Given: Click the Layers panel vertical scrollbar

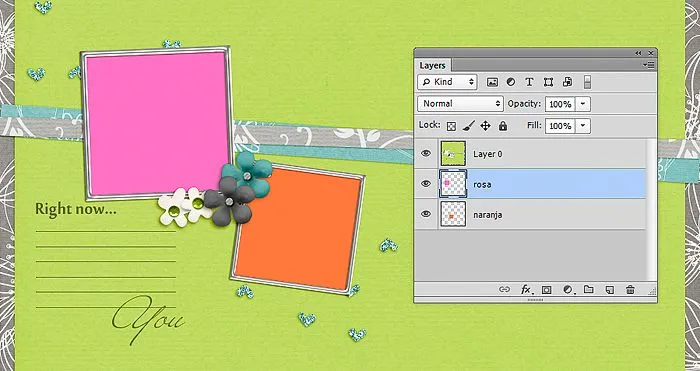Looking at the screenshot, I should click(x=651, y=209).
